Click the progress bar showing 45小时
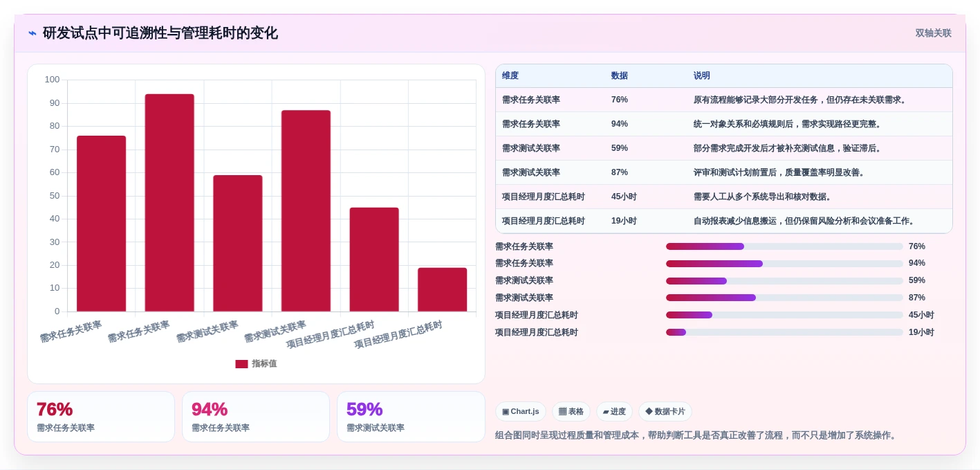Screen dimensions: 980x470 [784, 315]
